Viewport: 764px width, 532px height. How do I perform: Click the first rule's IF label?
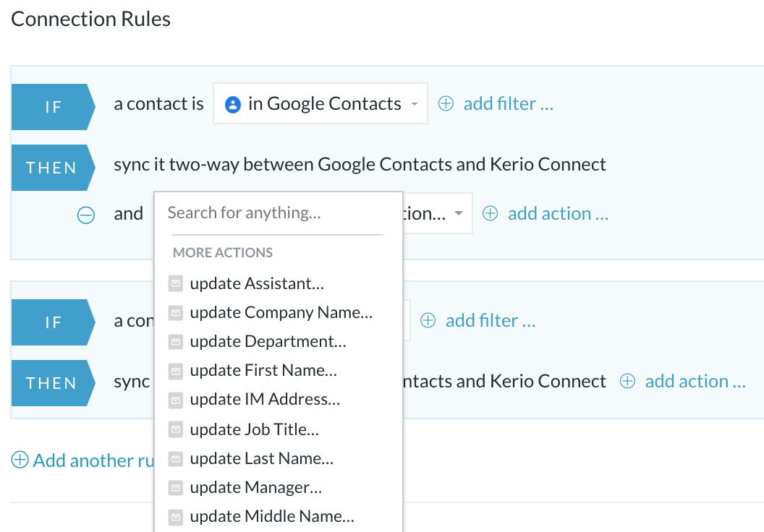[x=53, y=107]
